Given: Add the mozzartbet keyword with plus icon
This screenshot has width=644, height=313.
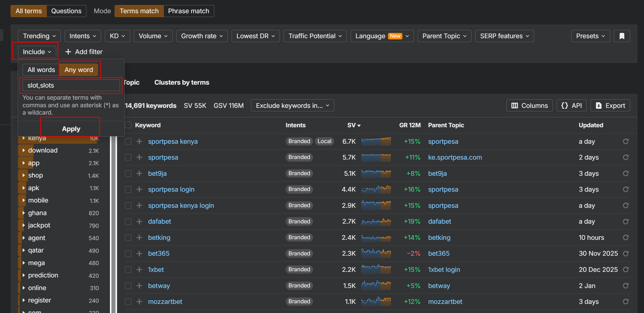Looking at the screenshot, I should coord(139,302).
